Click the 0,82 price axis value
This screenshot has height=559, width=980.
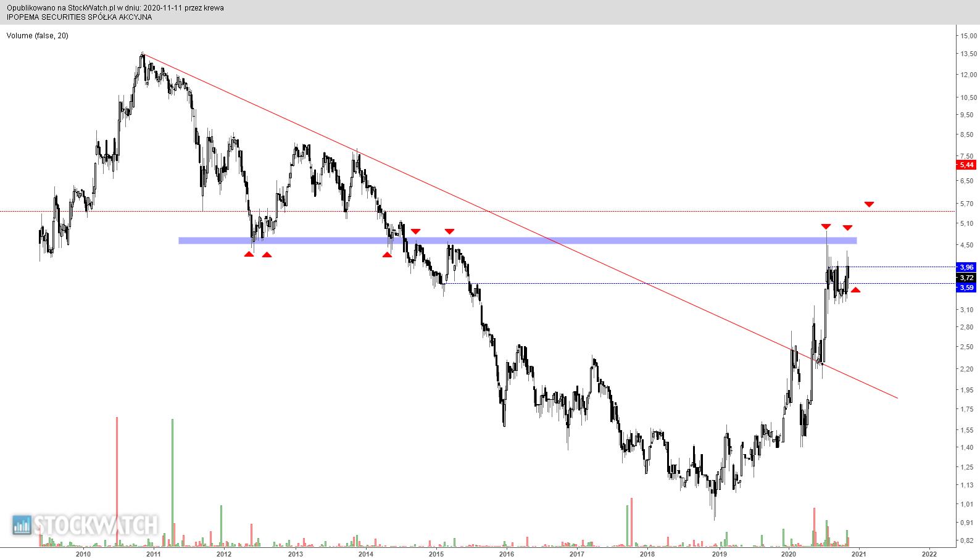[968, 540]
